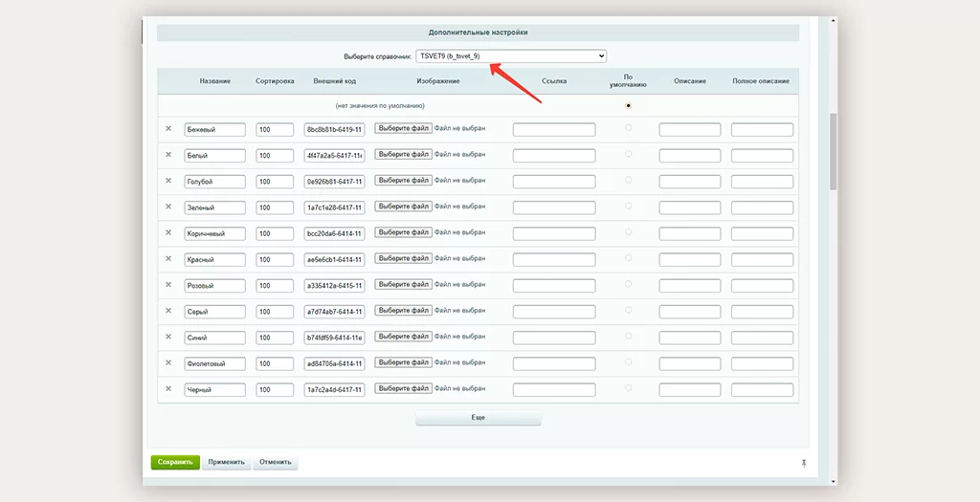Viewport: 980px width, 502px height.
Task: Delete the Бежевый row with its X icon
Action: pos(168,128)
